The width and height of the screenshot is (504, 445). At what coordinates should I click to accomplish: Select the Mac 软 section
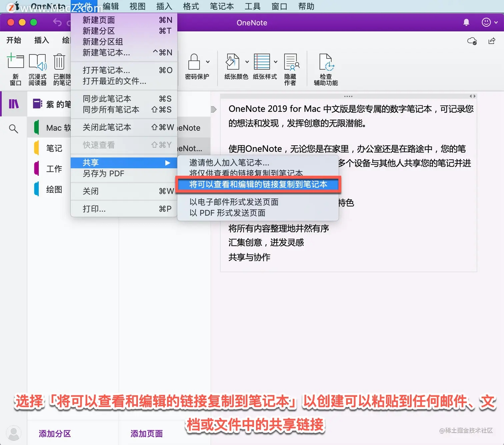coord(49,128)
